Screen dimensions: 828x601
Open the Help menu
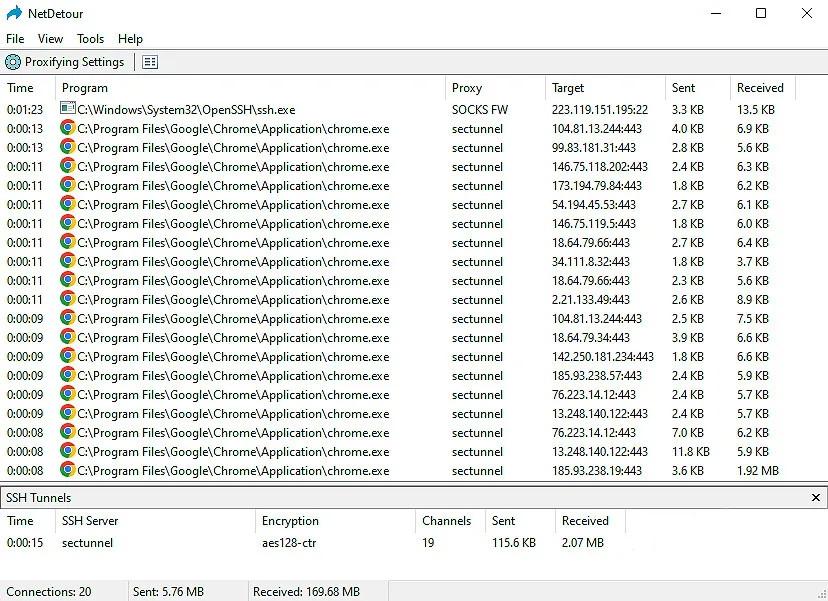coord(130,38)
